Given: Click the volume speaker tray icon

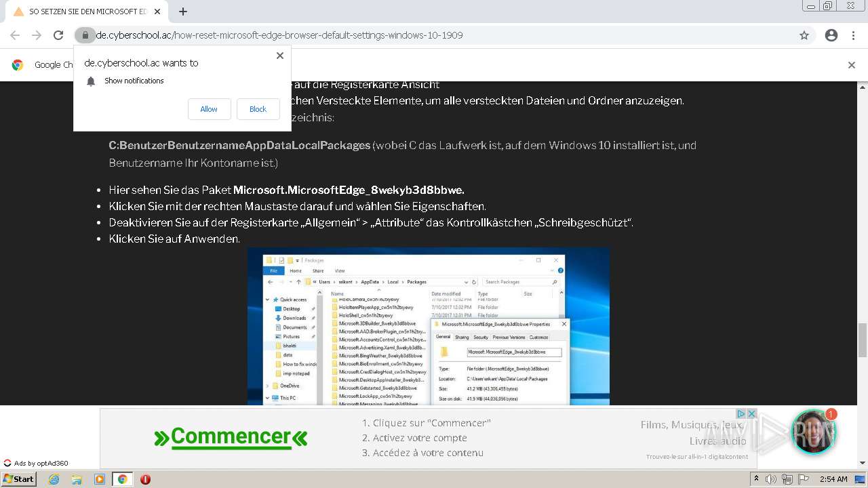Looking at the screenshot, I should click(x=771, y=479).
